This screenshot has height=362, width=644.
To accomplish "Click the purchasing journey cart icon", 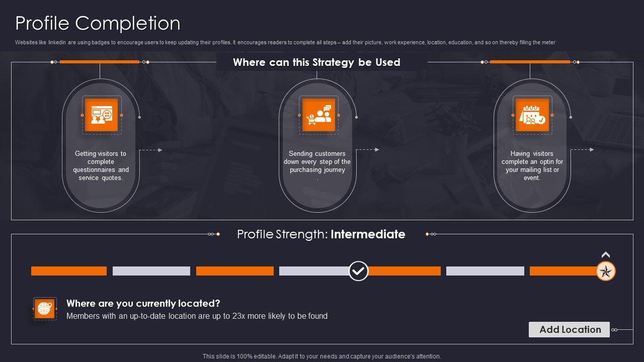I will click(318, 115).
